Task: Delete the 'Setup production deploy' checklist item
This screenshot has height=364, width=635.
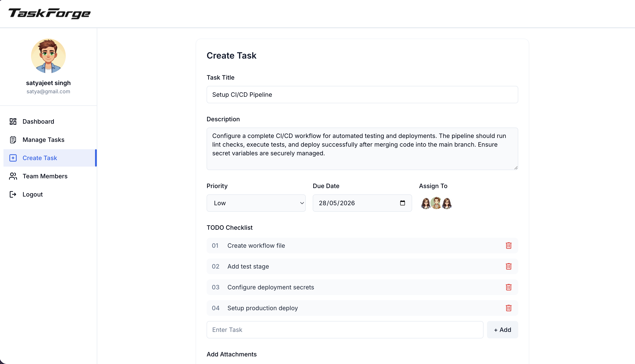Action: coord(508,308)
